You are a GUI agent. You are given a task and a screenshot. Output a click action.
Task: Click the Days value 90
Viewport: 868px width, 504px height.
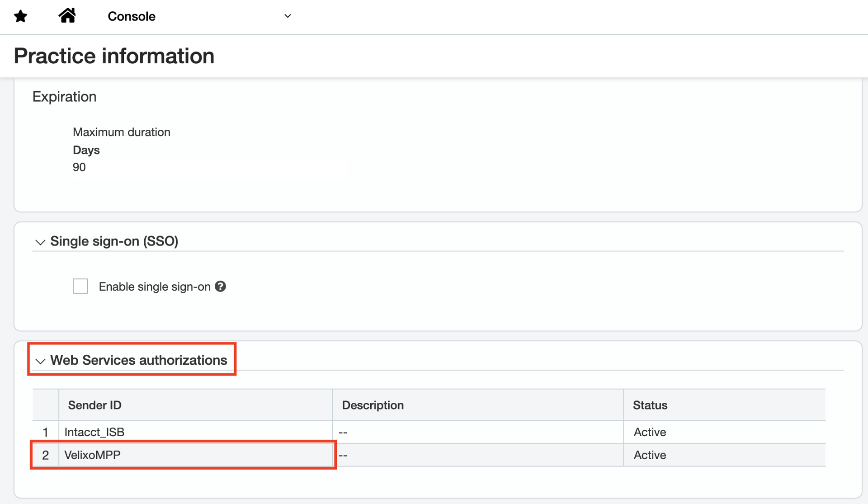[x=79, y=167]
